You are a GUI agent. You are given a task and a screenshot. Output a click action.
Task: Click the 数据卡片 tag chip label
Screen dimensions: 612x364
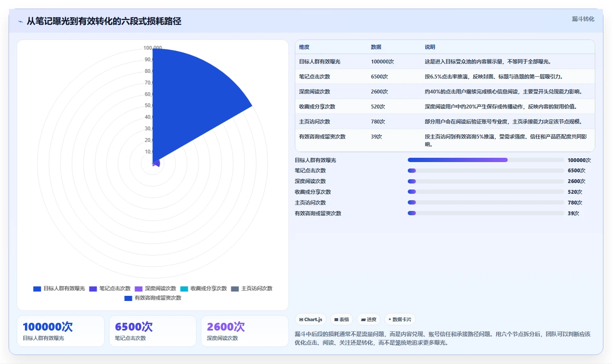pos(402,319)
